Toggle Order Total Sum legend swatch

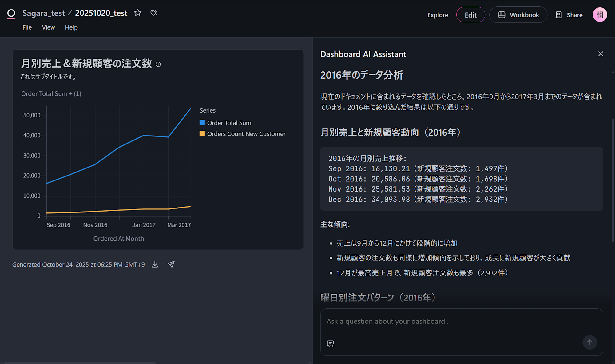coord(202,123)
